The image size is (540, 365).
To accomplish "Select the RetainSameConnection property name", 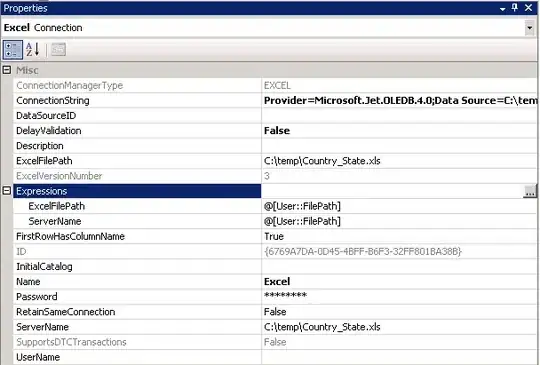I will click(x=65, y=312).
